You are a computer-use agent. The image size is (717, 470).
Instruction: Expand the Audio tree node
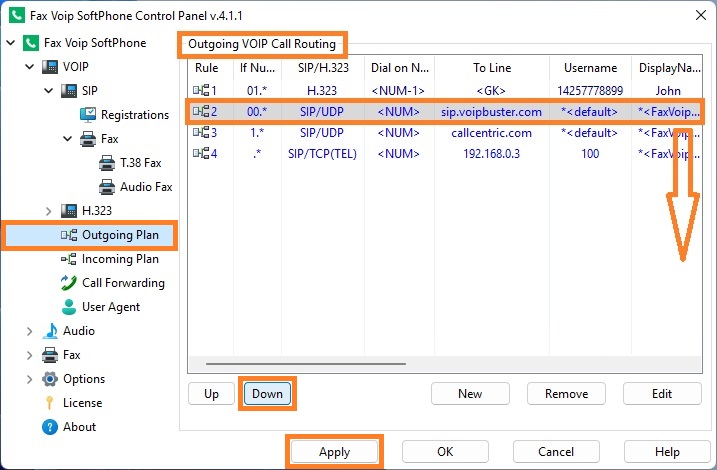click(30, 331)
